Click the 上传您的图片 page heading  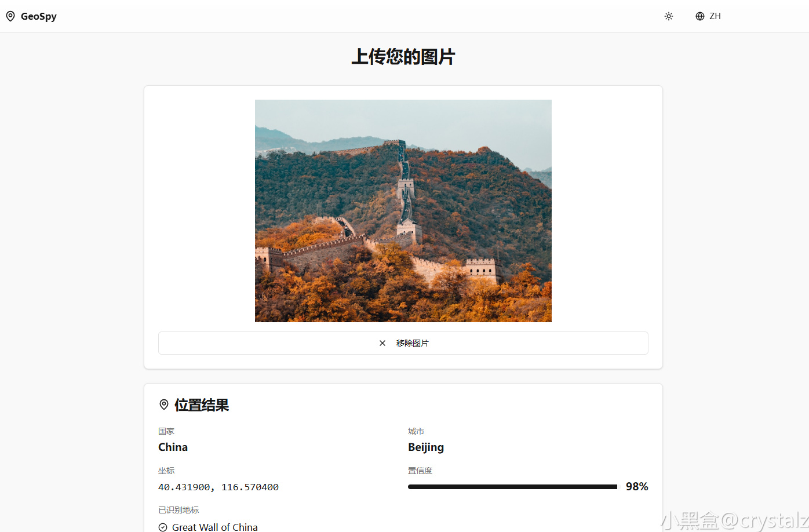tap(403, 57)
